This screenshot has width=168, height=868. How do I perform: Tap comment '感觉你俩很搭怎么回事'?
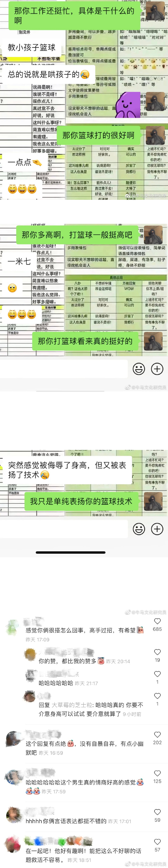point(85,630)
